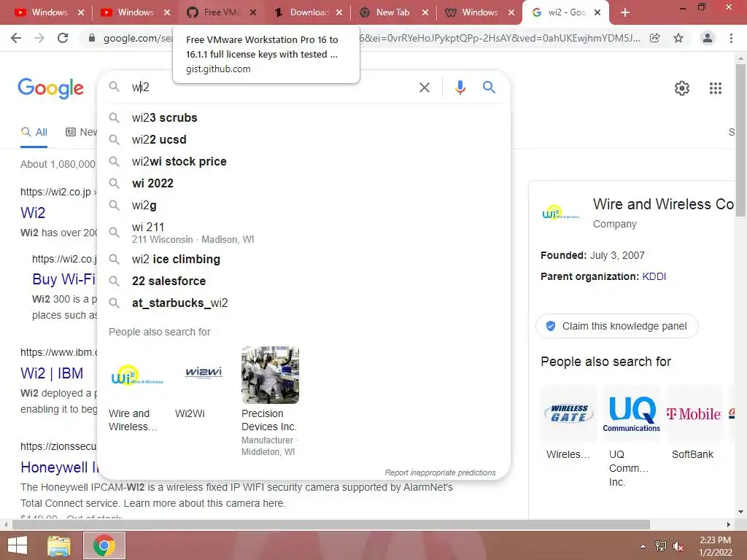
Task: Go to the Google logo homepage
Action: (50, 88)
